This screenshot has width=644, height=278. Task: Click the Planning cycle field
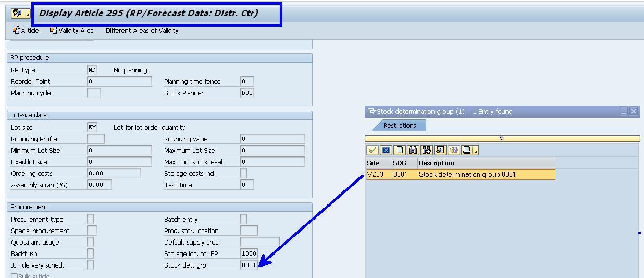[94, 93]
